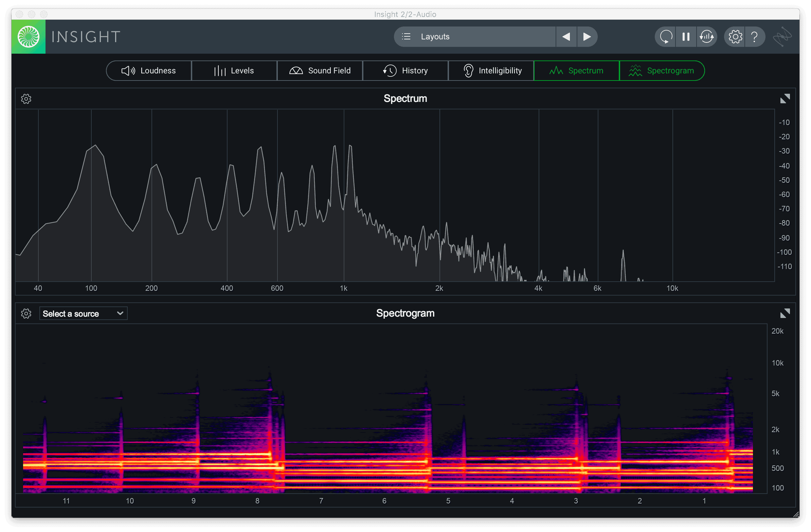Enable the Loudness module
Image resolution: width=811 pixels, height=532 pixels.
click(x=149, y=71)
